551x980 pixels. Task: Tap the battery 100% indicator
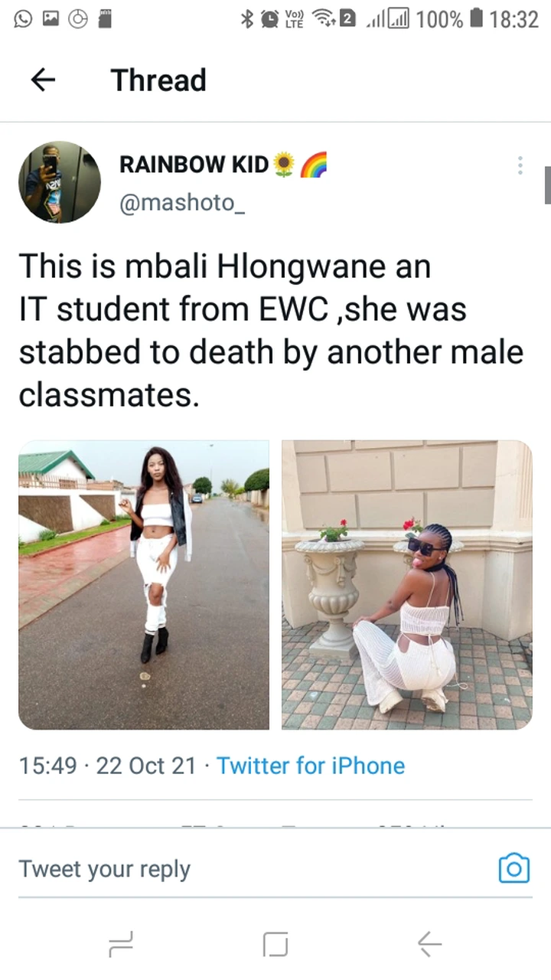[450, 19]
